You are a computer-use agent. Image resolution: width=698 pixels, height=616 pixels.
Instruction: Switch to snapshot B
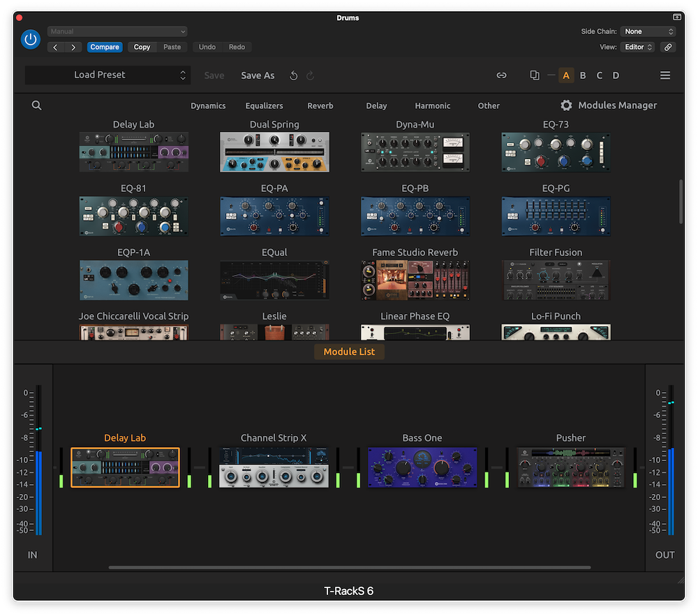tap(583, 75)
